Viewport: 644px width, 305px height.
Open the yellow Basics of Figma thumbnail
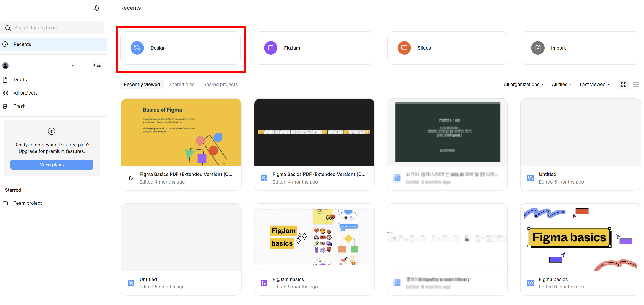click(x=181, y=132)
